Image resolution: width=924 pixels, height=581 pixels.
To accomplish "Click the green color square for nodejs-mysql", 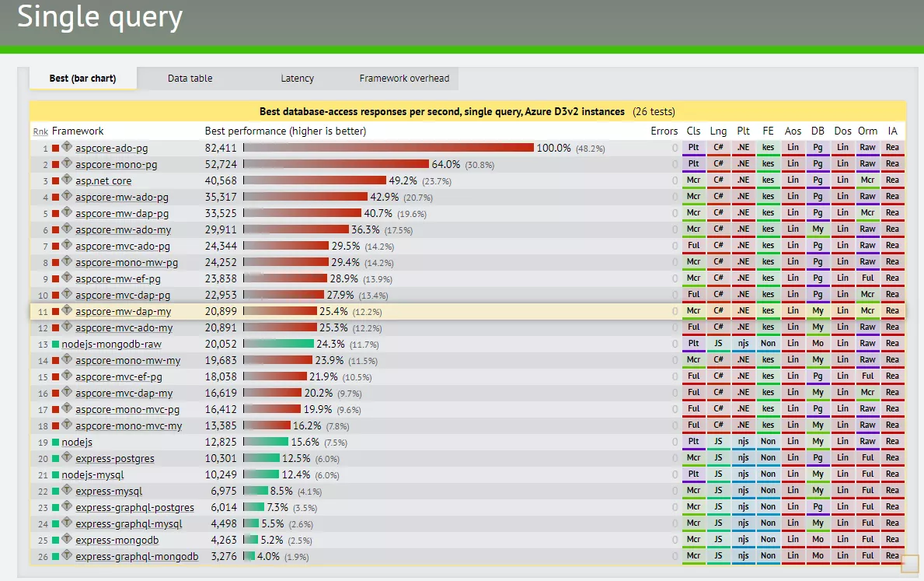I will (x=55, y=474).
